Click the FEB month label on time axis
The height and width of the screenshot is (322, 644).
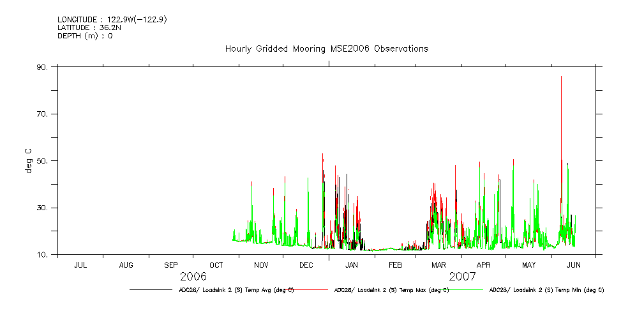[395, 264]
